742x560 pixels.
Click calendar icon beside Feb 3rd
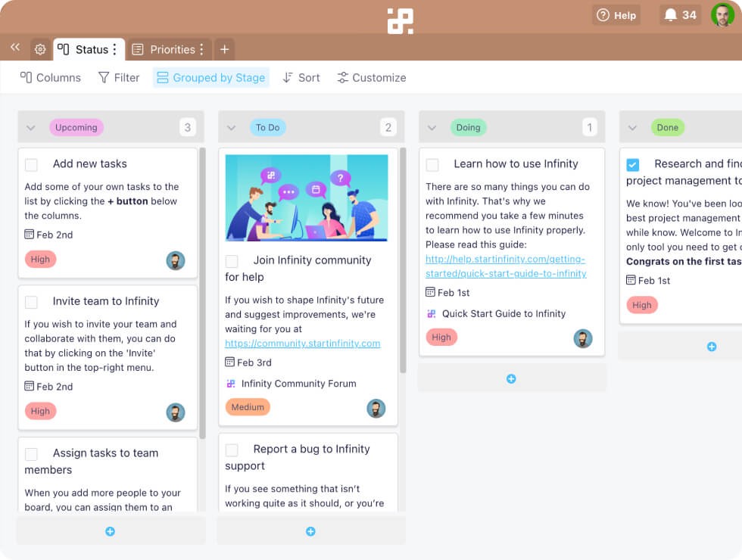[x=230, y=362]
